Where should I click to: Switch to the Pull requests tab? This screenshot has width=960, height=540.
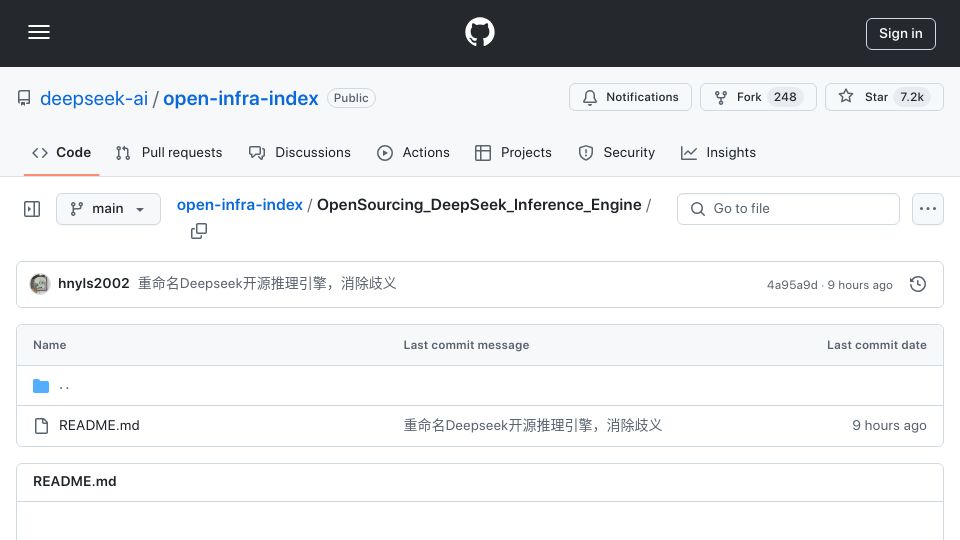[x=169, y=152]
